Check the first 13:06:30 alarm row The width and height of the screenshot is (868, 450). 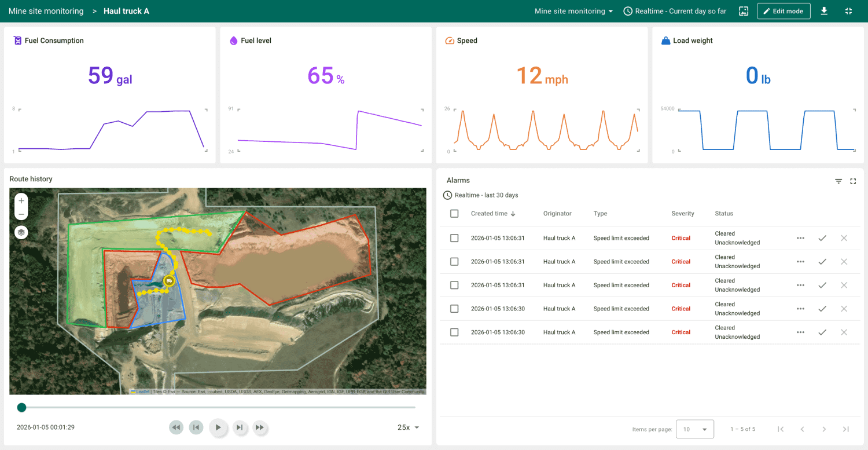click(x=454, y=309)
